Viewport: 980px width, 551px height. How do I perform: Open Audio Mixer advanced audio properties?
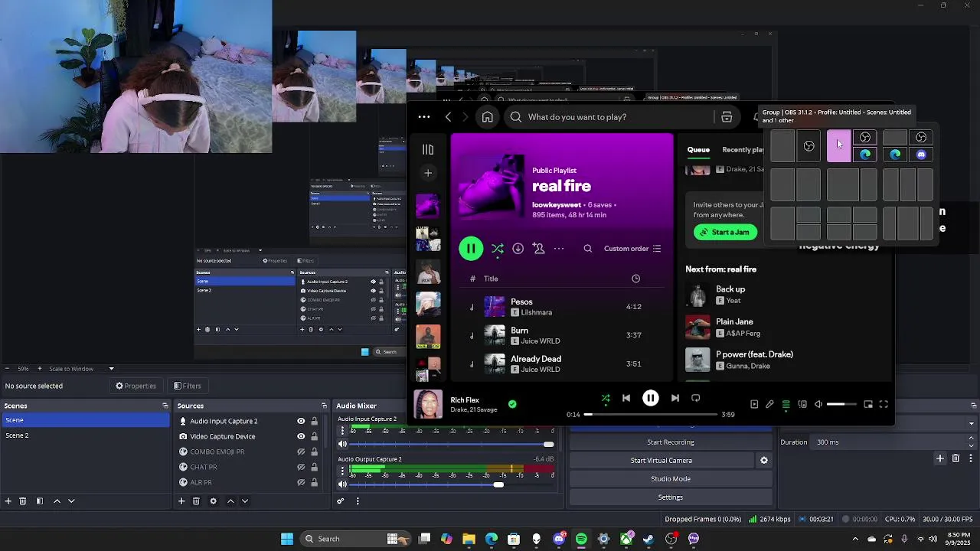341,501
